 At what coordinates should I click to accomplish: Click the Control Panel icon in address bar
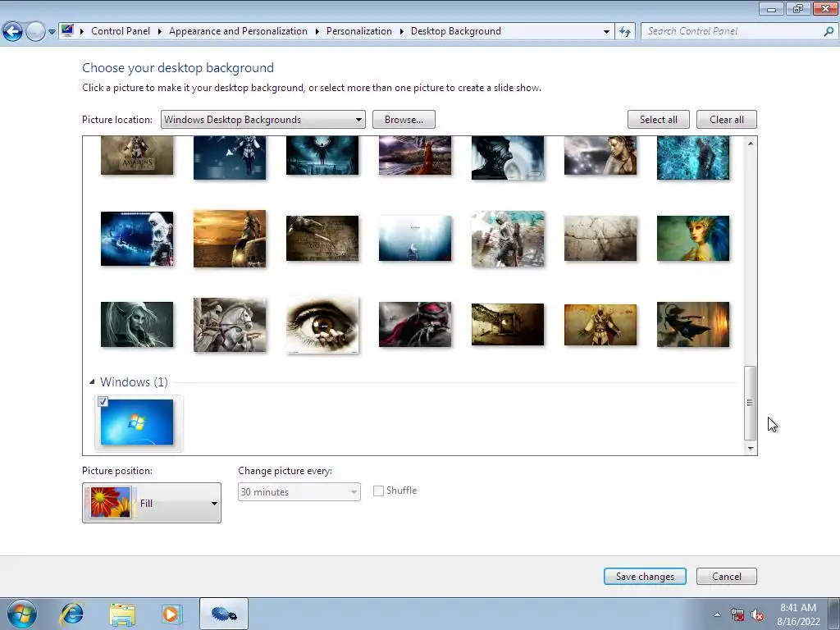click(67, 30)
